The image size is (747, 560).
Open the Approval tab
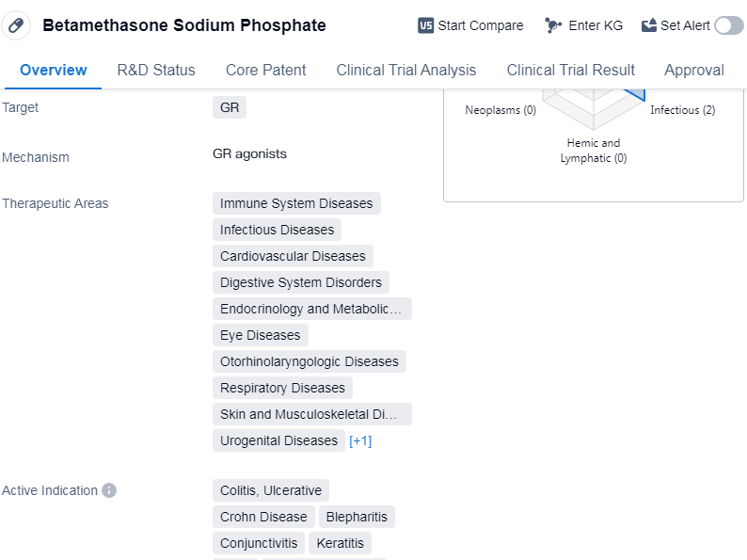[694, 70]
